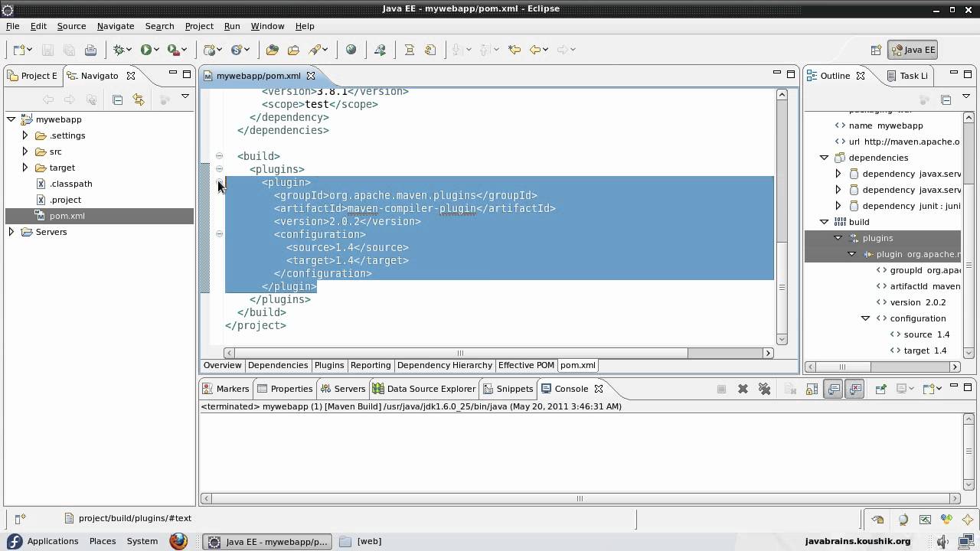Open the Markers view tab
Viewport: 980px width, 551px height.
click(225, 389)
